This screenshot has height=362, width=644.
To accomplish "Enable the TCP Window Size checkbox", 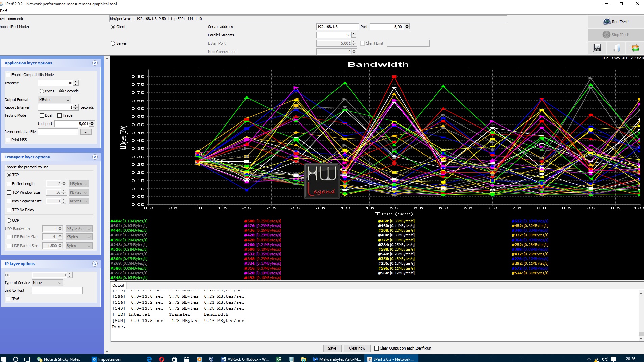I will coord(9,192).
